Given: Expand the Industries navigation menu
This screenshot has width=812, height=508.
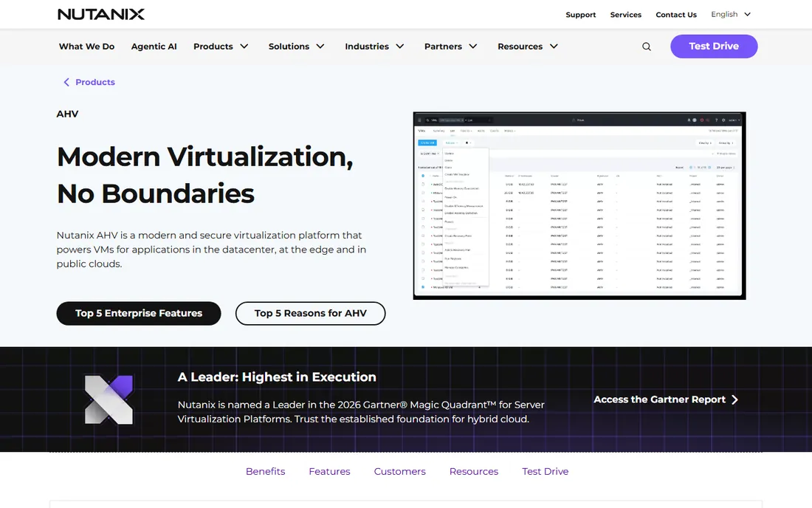Looking at the screenshot, I should 374,47.
